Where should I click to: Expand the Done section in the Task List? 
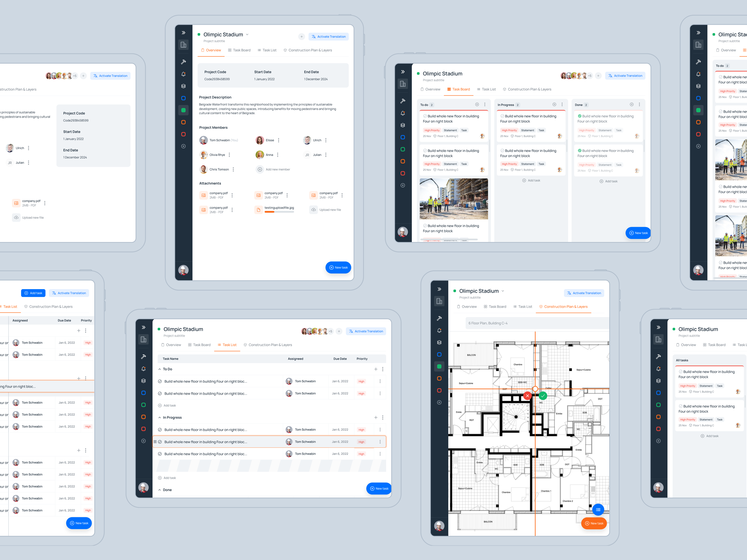160,490
